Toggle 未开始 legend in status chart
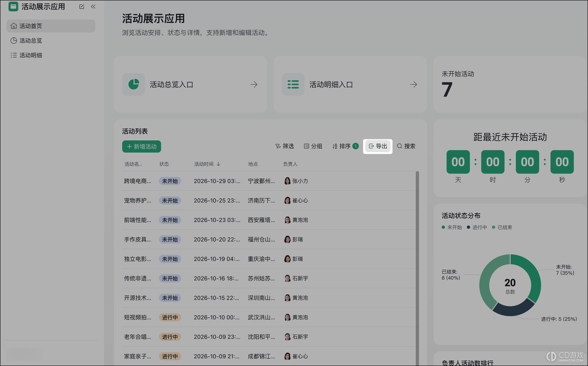This screenshot has width=588, height=366. point(452,227)
